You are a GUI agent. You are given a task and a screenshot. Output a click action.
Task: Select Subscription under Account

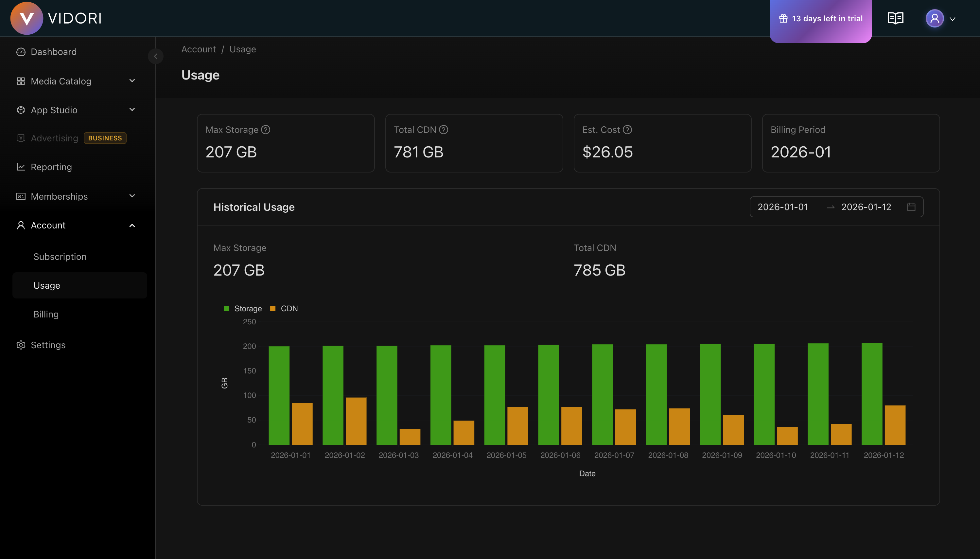(x=60, y=257)
